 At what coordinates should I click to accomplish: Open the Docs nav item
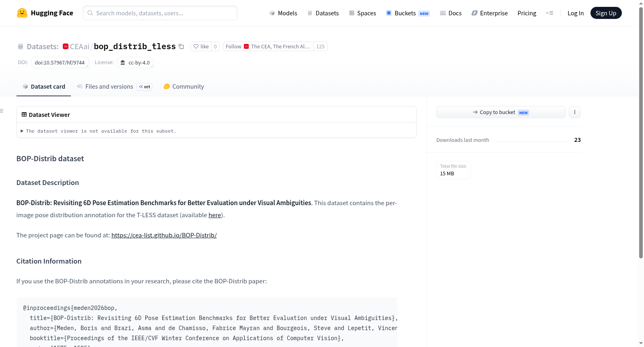[450, 13]
